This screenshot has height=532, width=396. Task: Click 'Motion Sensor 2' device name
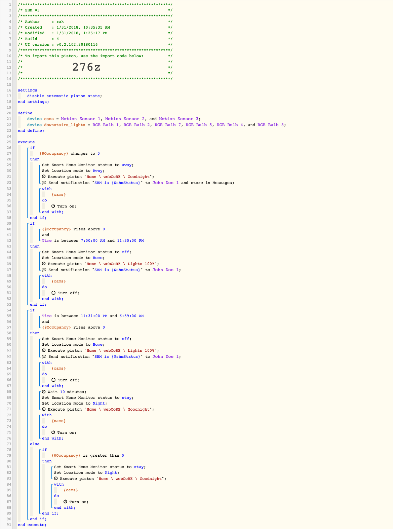pyautogui.click(x=125, y=119)
